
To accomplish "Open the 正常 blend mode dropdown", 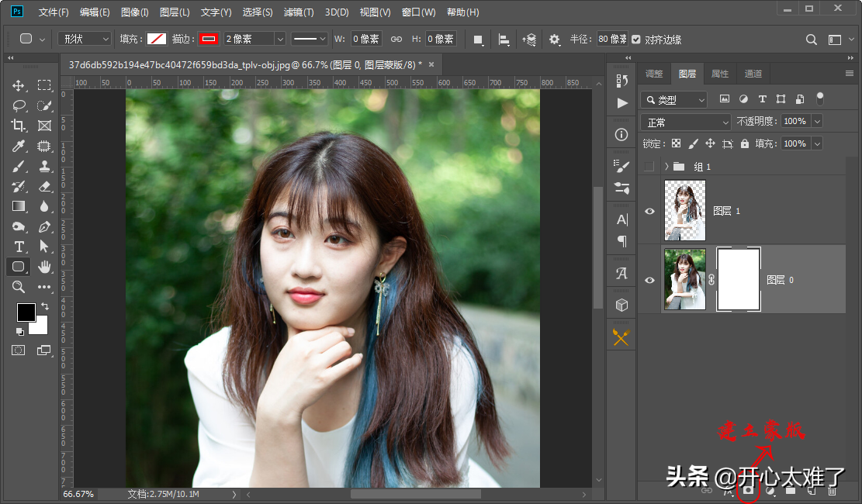I will [687, 123].
